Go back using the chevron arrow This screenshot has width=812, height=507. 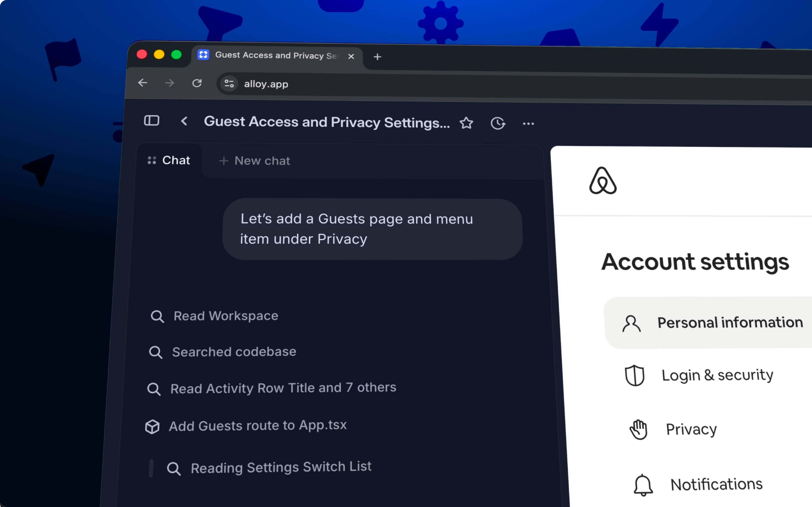[184, 121]
